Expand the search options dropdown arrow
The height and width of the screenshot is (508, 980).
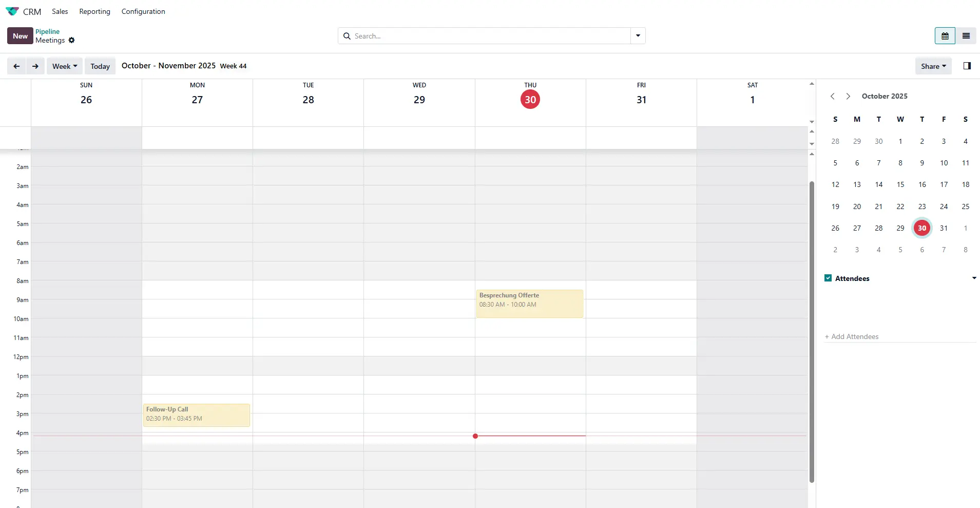(638, 36)
